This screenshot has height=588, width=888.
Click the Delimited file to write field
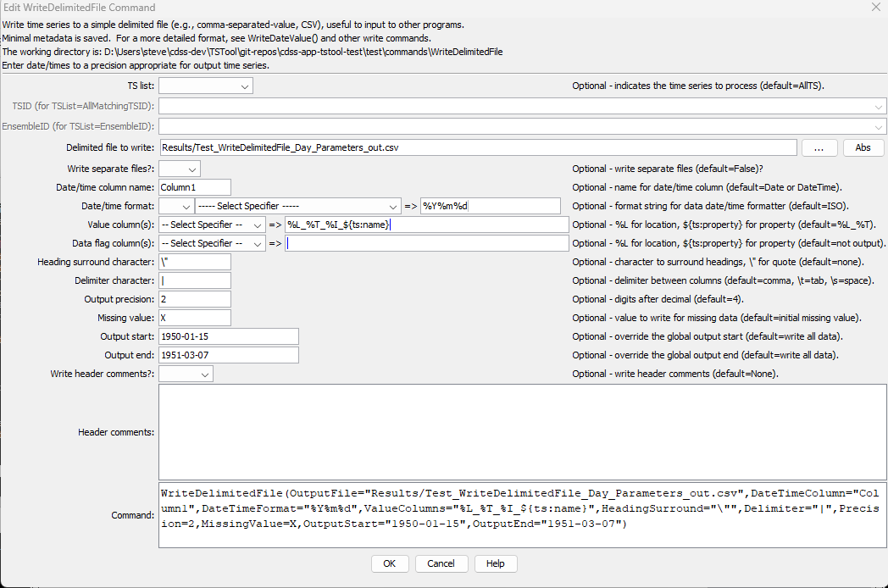(x=479, y=148)
